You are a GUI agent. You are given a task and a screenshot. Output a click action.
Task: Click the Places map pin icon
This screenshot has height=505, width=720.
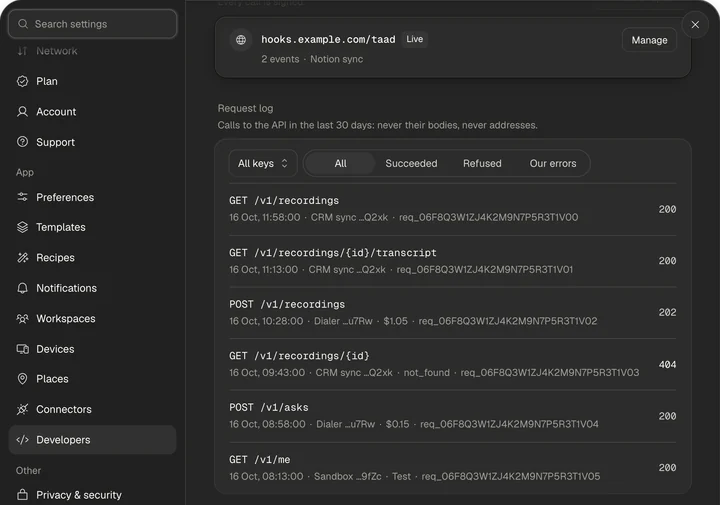click(x=22, y=379)
